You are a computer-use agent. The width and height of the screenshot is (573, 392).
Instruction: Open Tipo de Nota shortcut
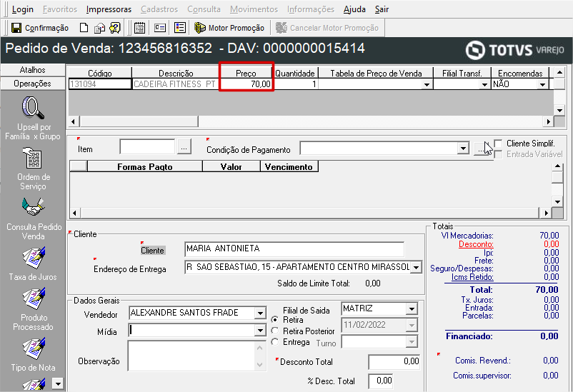tap(34, 355)
